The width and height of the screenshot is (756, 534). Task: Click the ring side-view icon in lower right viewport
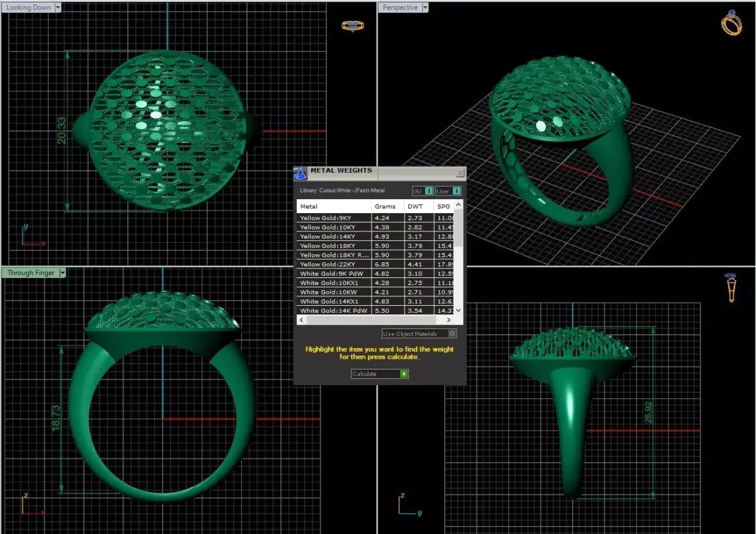(x=731, y=288)
